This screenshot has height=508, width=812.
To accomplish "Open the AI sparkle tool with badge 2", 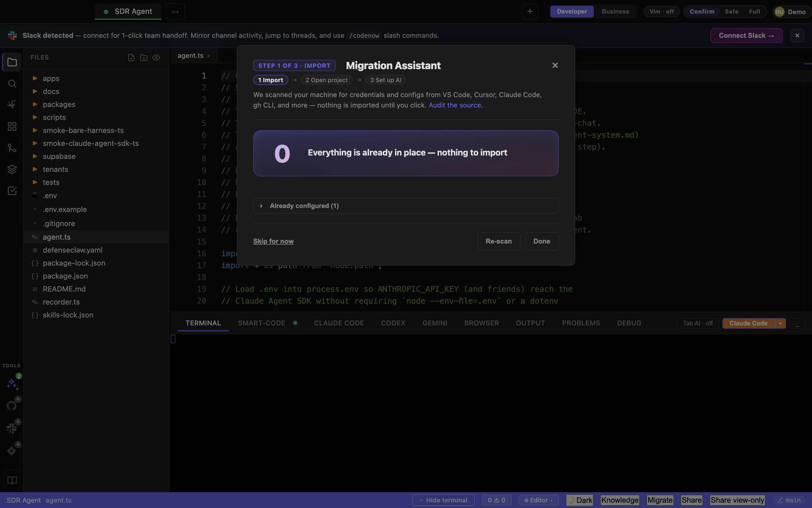I will coord(12,383).
